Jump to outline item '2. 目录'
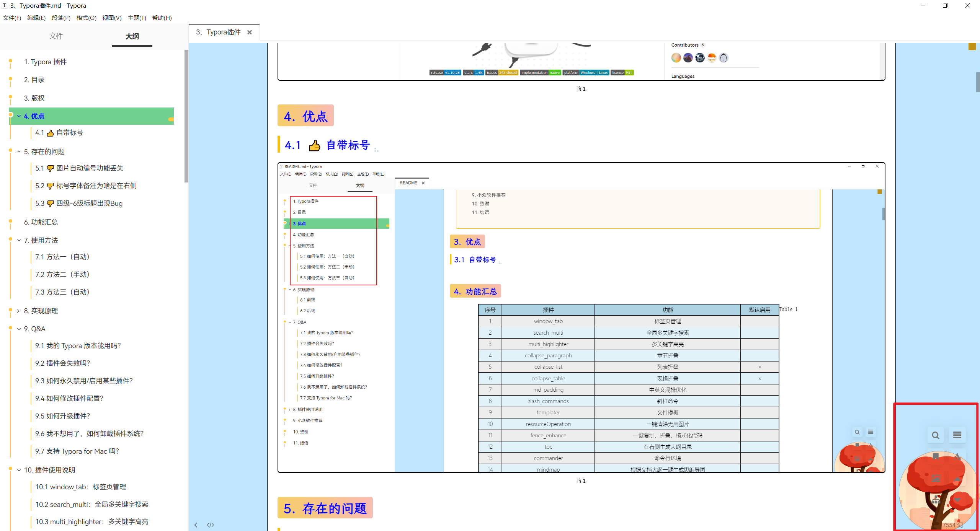 pos(34,80)
